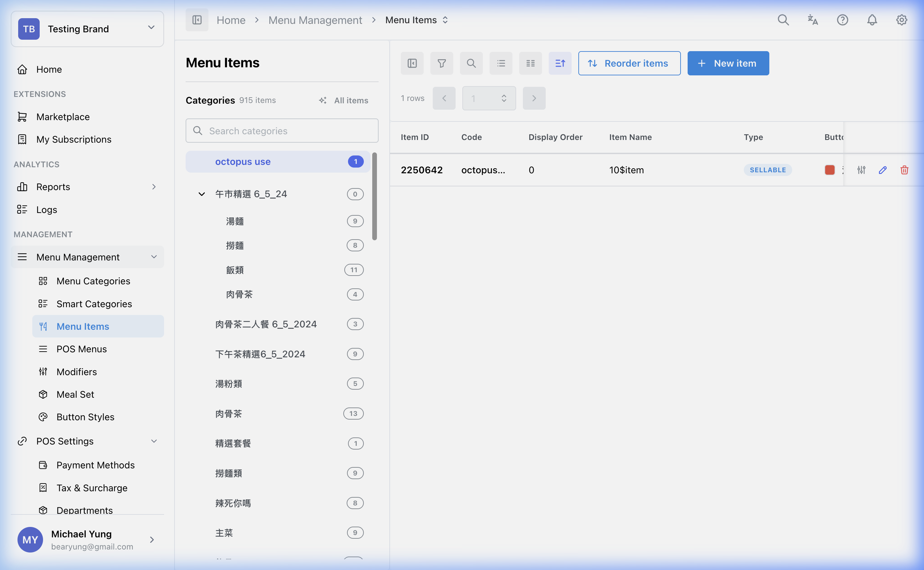Click the help question mark icon

(842, 20)
